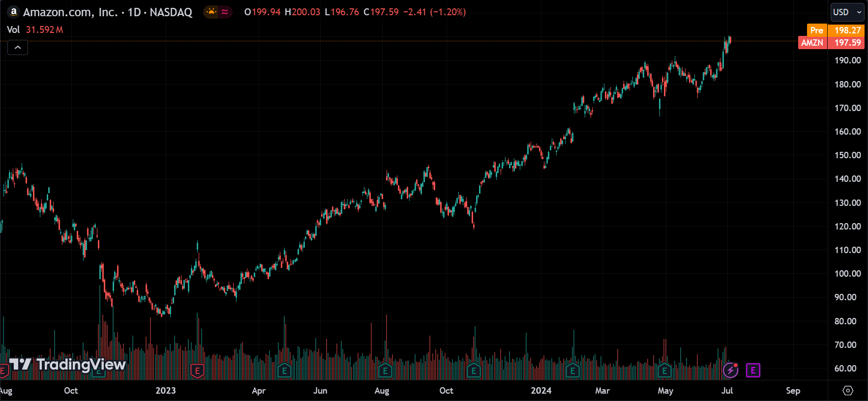The image size is (868, 401).
Task: Click the red earnings marker near 2023
Action: 197,371
